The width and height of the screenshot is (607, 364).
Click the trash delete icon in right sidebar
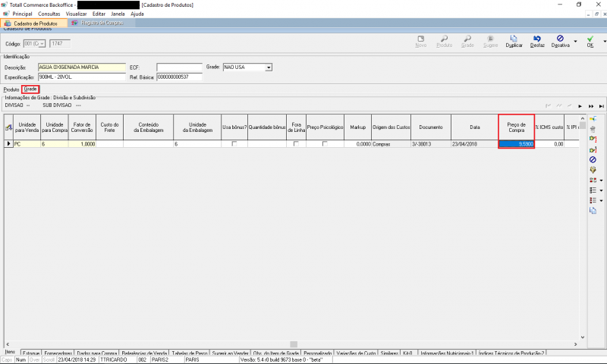tap(593, 130)
